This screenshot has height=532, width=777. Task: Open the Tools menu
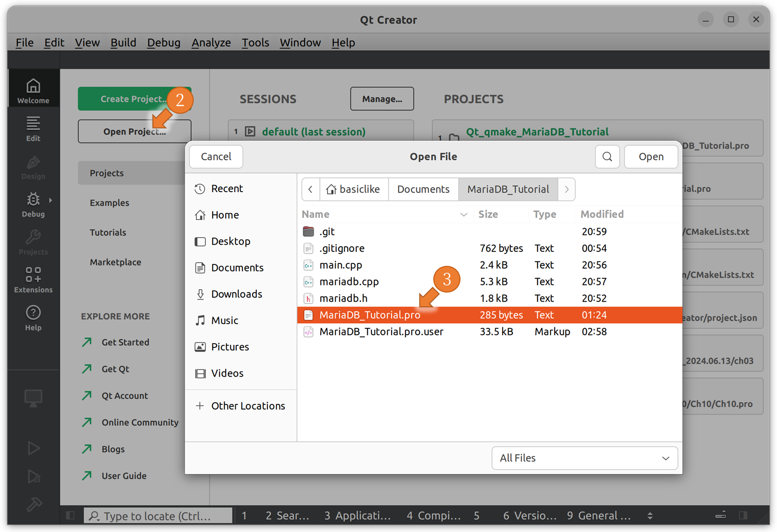click(x=255, y=43)
